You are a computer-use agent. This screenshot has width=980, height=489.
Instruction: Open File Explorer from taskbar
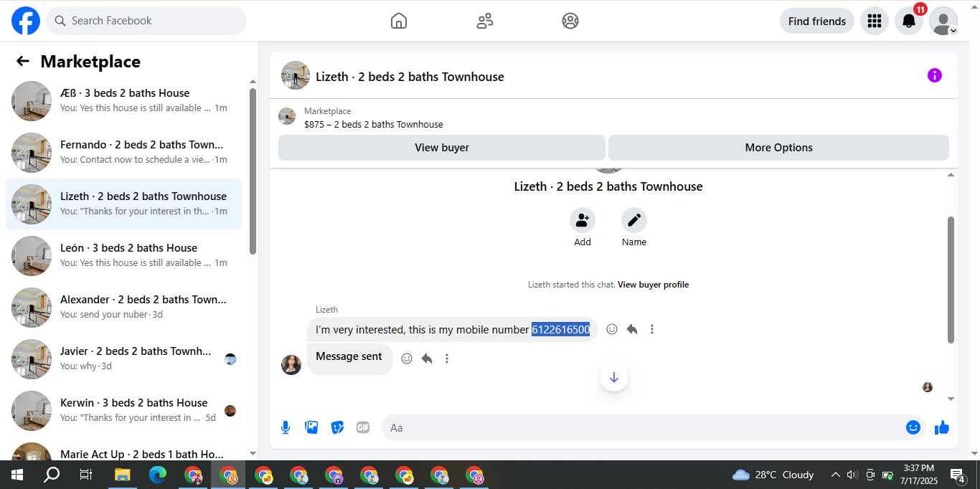[123, 475]
